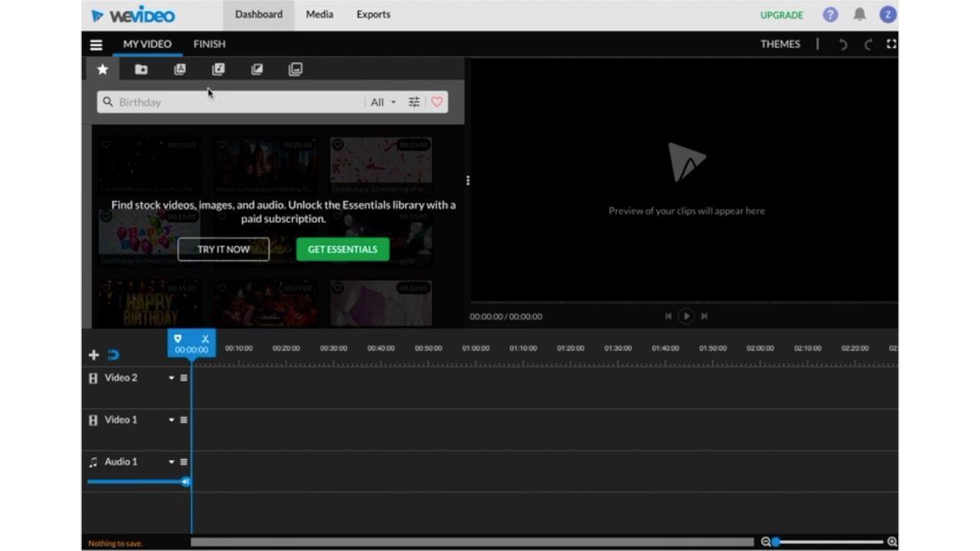
Task: Skip to previous clip in preview
Action: coord(668,316)
